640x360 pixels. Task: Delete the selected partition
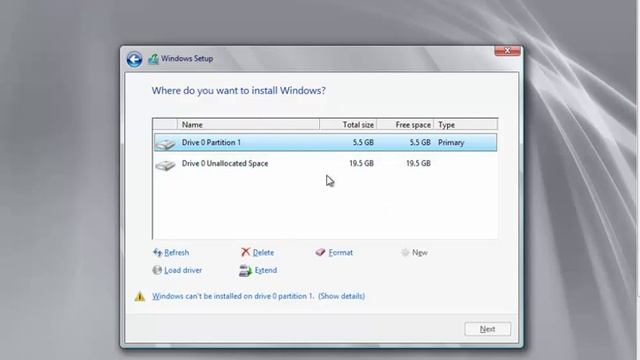coord(263,253)
